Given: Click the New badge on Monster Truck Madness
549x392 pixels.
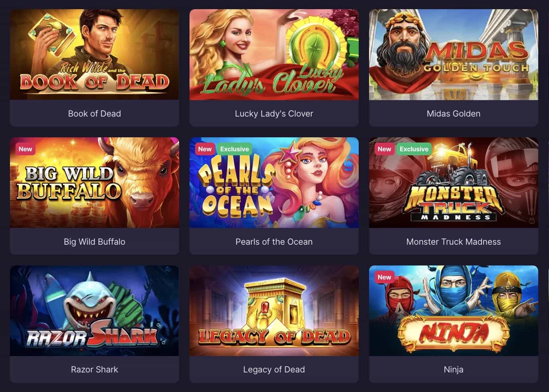Looking at the screenshot, I should (x=384, y=149).
